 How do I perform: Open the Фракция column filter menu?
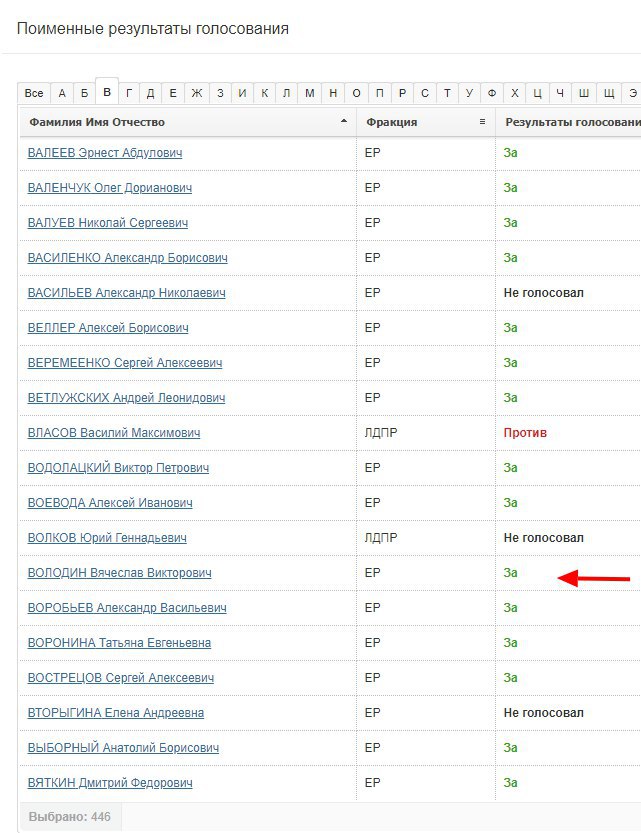coord(482,122)
